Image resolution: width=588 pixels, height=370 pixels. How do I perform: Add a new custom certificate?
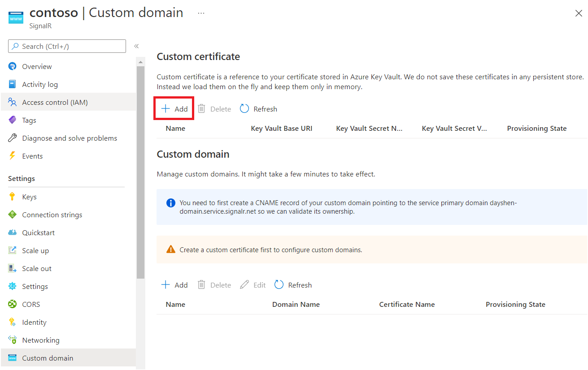(174, 108)
